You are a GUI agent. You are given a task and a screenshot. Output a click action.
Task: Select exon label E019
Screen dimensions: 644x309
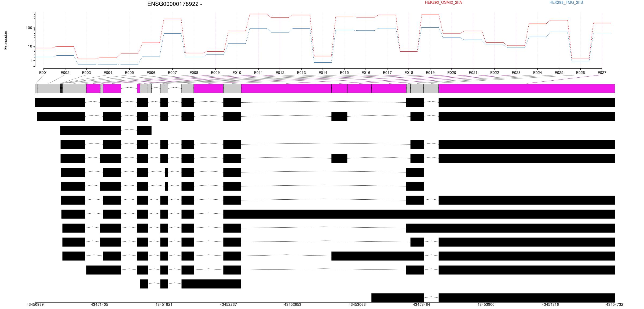430,73
